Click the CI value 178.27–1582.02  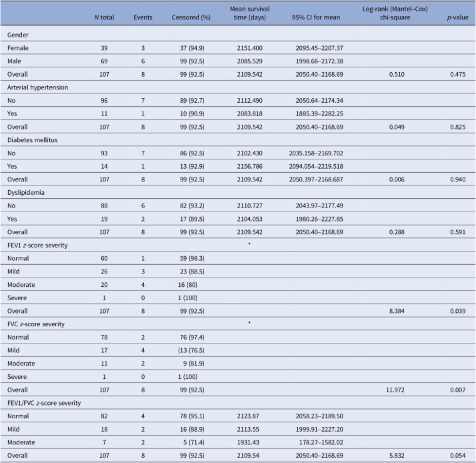pyautogui.click(x=321, y=442)
